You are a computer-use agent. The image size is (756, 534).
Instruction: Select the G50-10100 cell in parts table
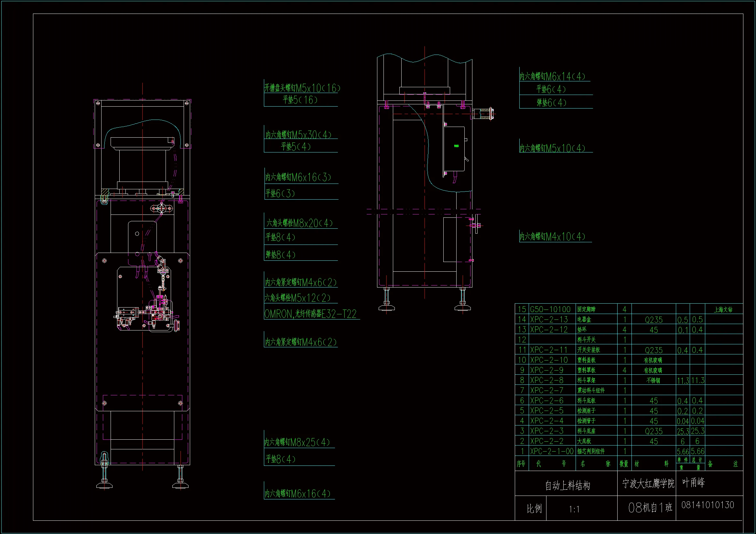[x=550, y=309]
